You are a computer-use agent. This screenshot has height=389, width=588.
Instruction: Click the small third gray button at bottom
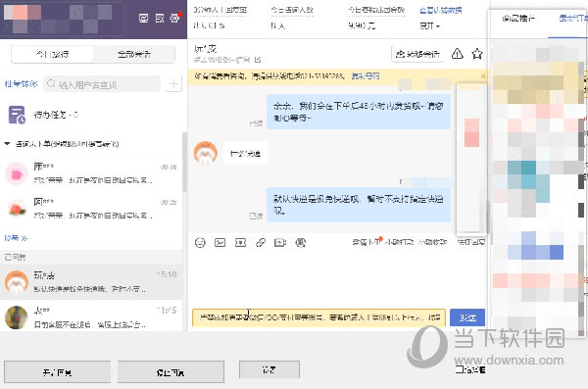269,369
